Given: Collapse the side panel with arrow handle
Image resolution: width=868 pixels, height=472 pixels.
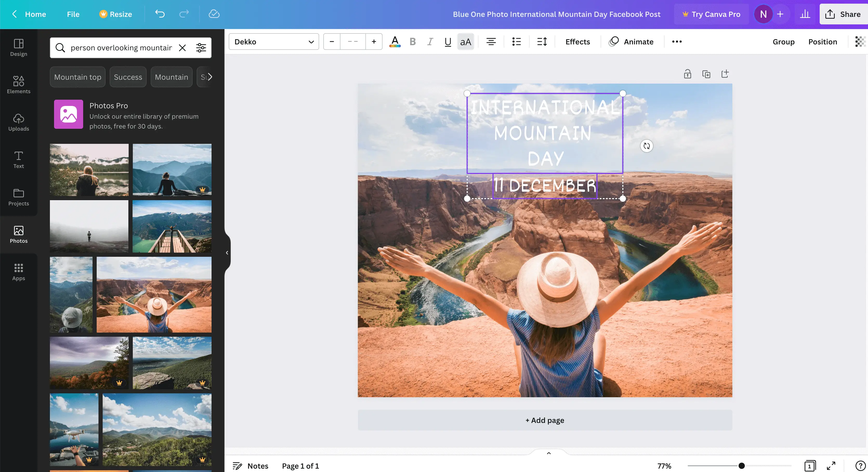Looking at the screenshot, I should [x=227, y=253].
